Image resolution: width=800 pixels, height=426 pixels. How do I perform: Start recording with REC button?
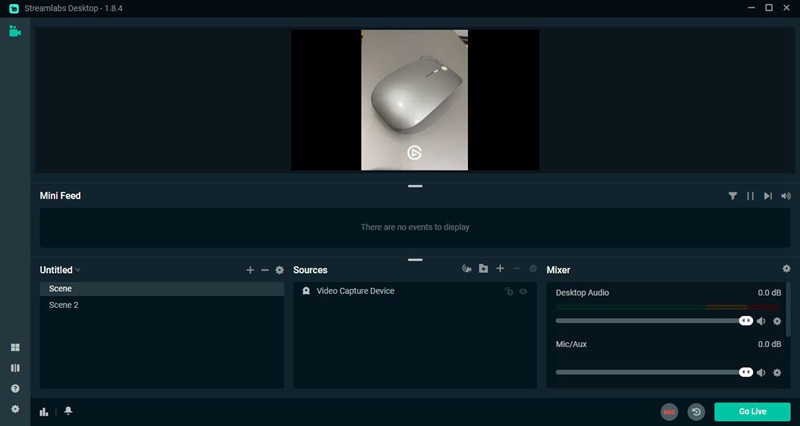(669, 412)
